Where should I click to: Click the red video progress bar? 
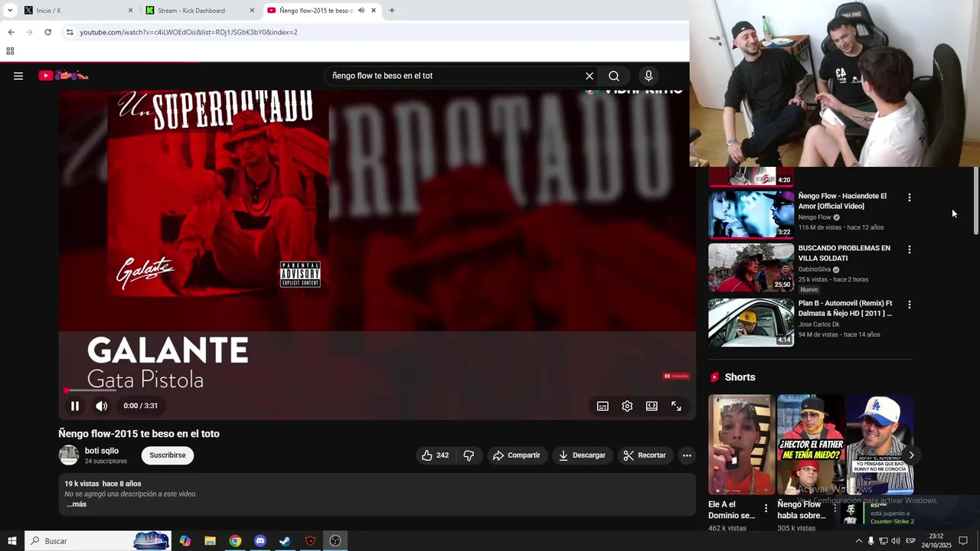point(377,390)
